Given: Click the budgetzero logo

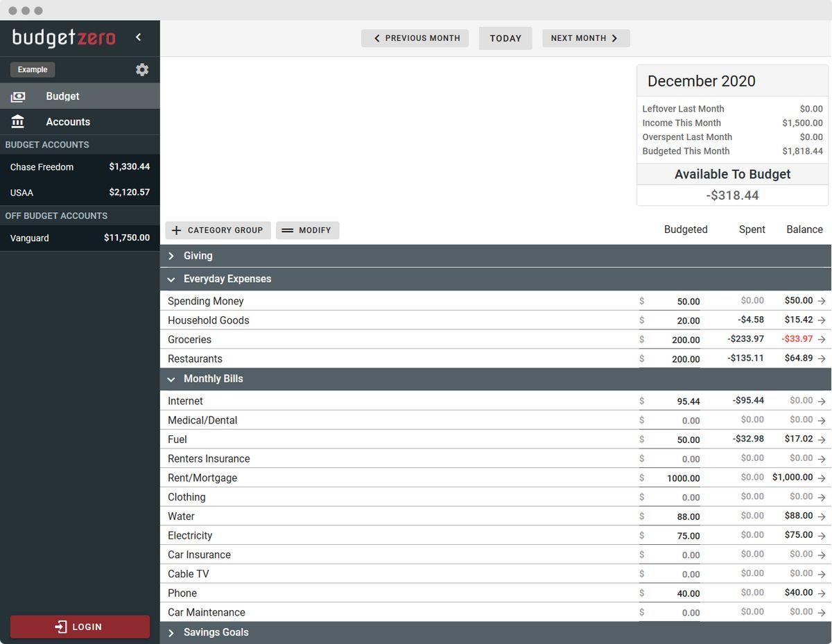Looking at the screenshot, I should point(64,37).
